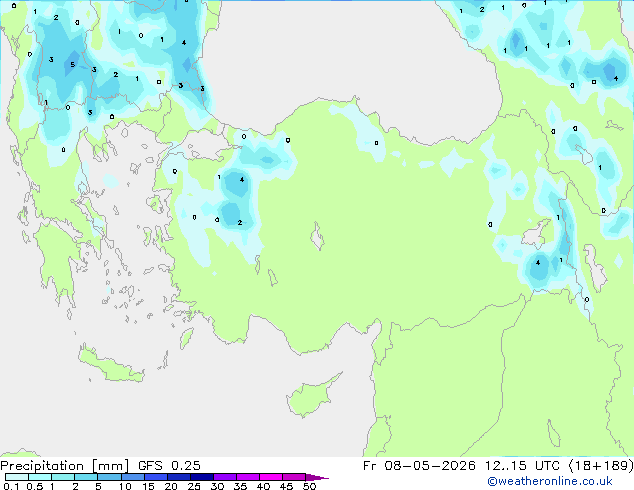This screenshot has height=490, width=634.
Task: Select the purple 30-35 mm legend swatch
Action: coord(225,477)
